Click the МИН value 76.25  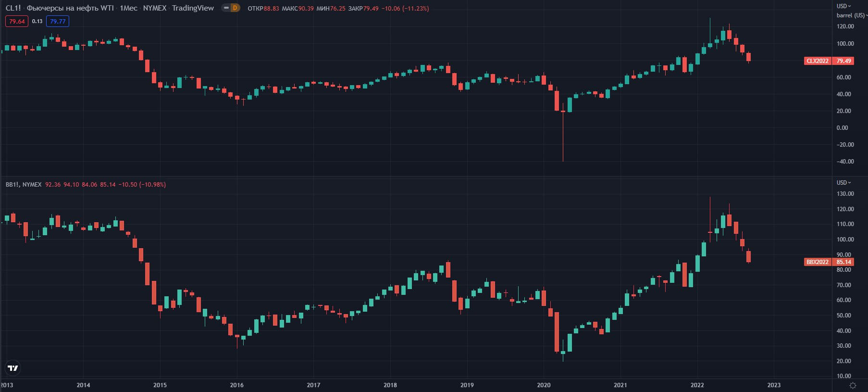pos(338,8)
